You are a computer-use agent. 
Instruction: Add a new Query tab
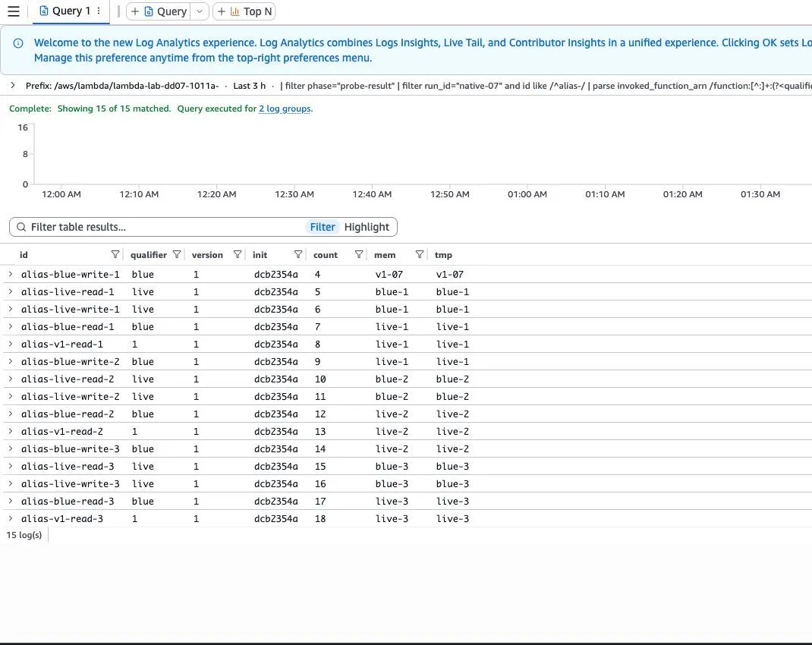click(x=159, y=11)
